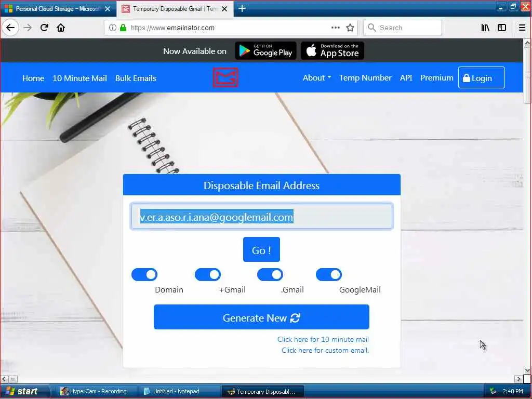Click the vertical scrollbar up arrow
The height and width of the screenshot is (399, 532).
(x=527, y=43)
